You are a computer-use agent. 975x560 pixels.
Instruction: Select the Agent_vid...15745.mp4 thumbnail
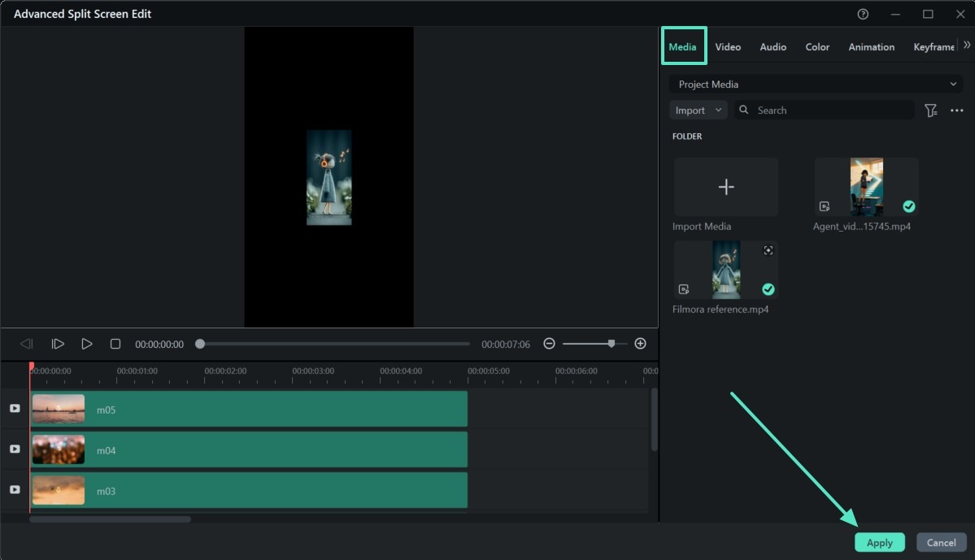point(866,186)
